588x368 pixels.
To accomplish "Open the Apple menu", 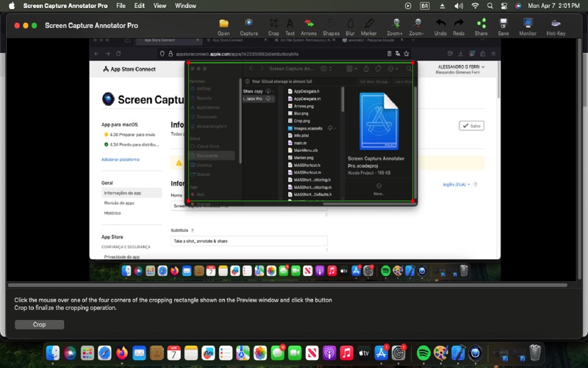I will 12,6.
